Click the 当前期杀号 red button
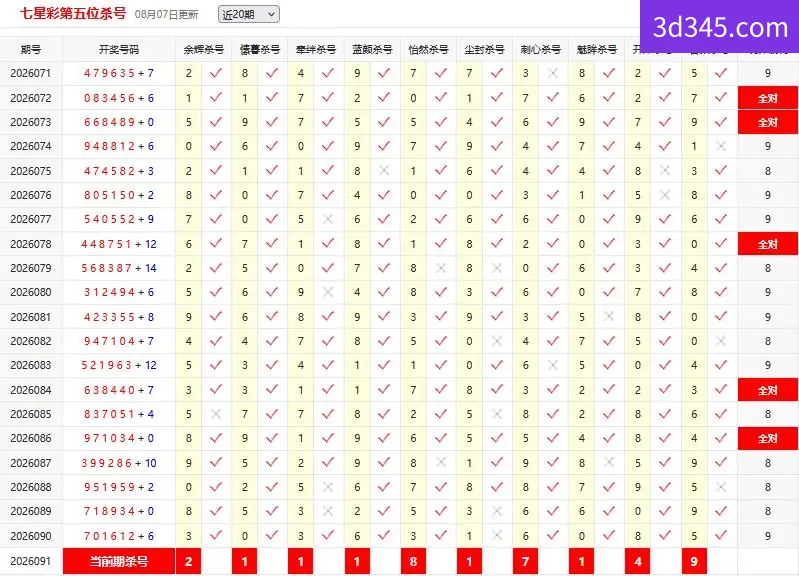This screenshot has width=799, height=576. click(x=119, y=561)
